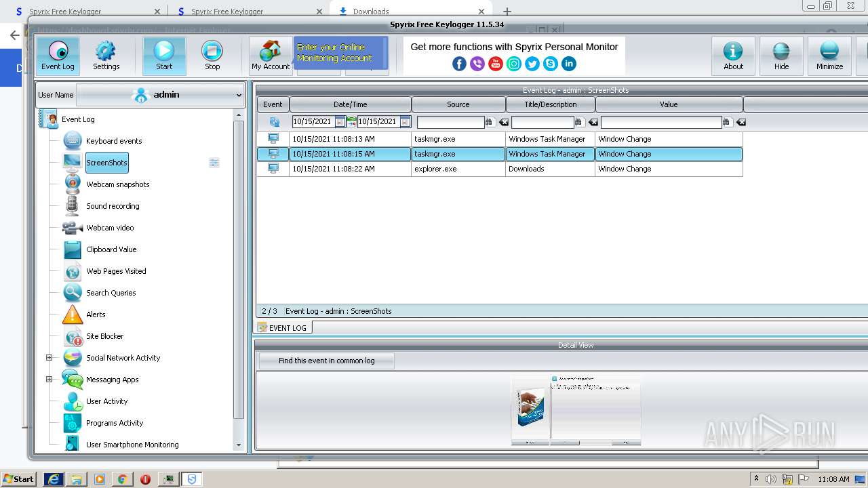Open My Account from the toolbar
This screenshot has height=488, width=868.
click(x=271, y=56)
